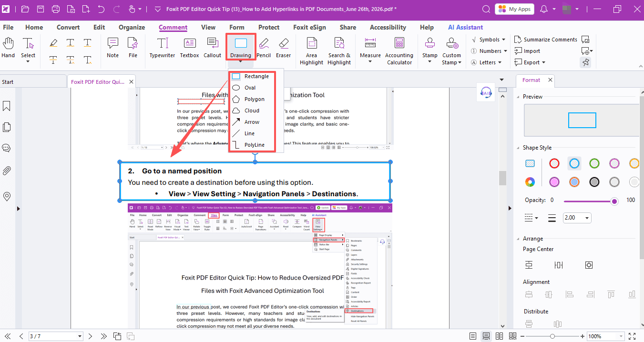The width and height of the screenshot is (644, 342).
Task: Activate the Typewriter tool
Action: tap(163, 48)
